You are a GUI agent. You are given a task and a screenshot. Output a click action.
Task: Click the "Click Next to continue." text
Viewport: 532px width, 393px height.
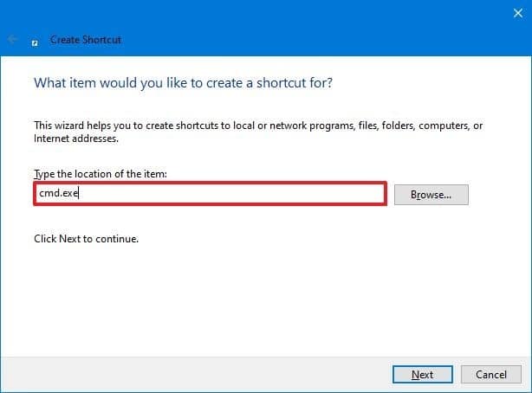pyautogui.click(x=86, y=238)
